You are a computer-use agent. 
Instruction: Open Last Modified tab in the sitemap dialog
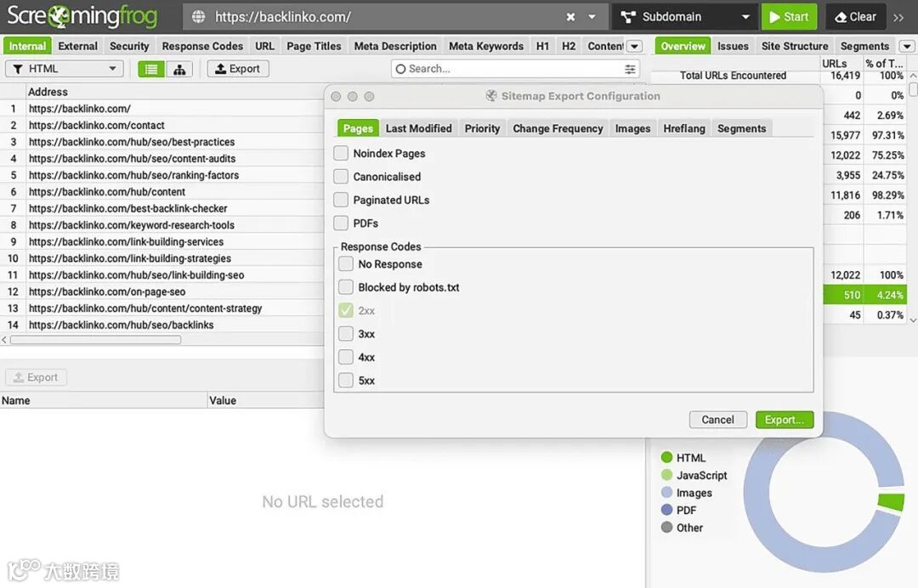coord(418,128)
